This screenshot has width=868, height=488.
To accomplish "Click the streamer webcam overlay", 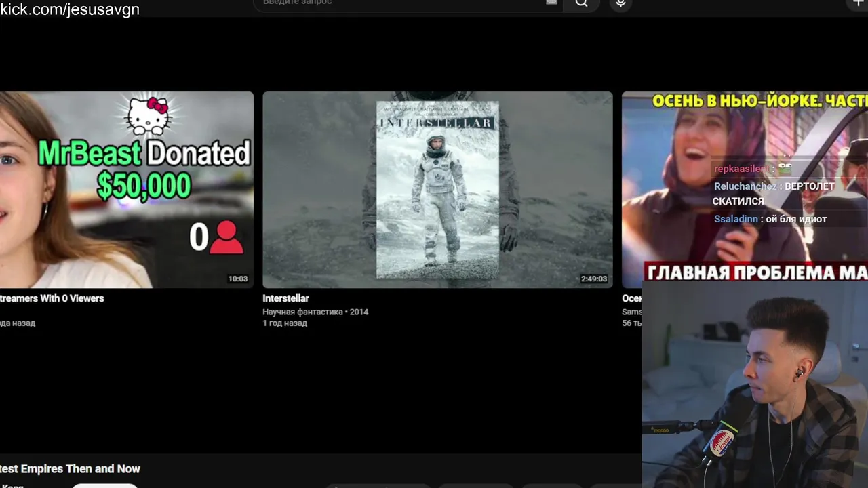I will coord(755,384).
